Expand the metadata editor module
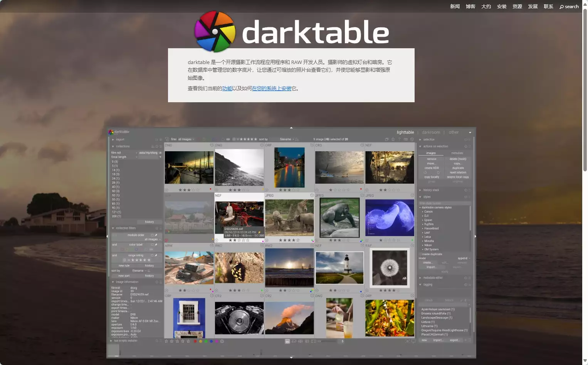The image size is (588, 365). 420,278
